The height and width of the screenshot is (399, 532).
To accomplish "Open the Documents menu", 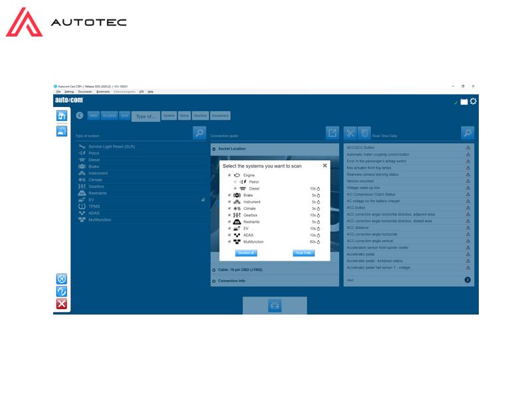I will [85, 92].
